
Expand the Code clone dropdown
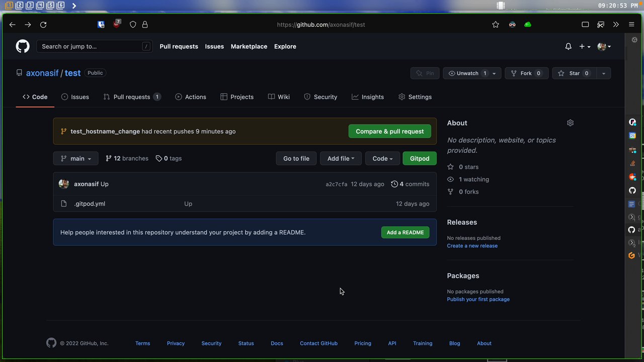(x=382, y=158)
